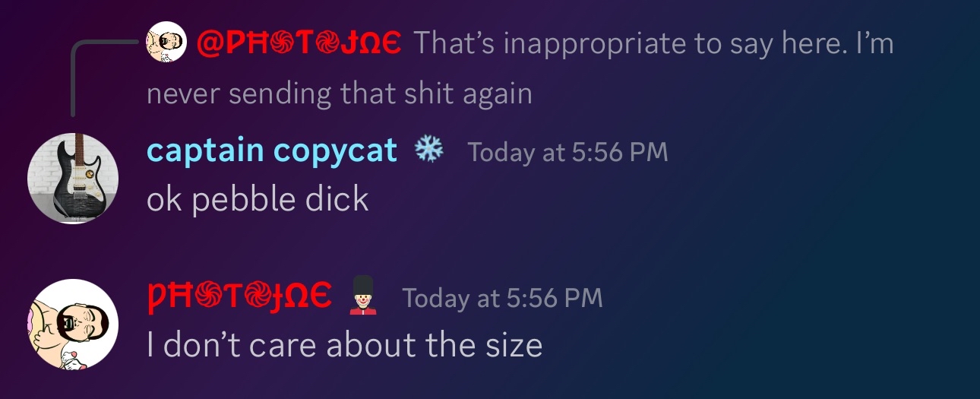Open captain copycat username profile popup
980x399 pixels.
point(272,150)
